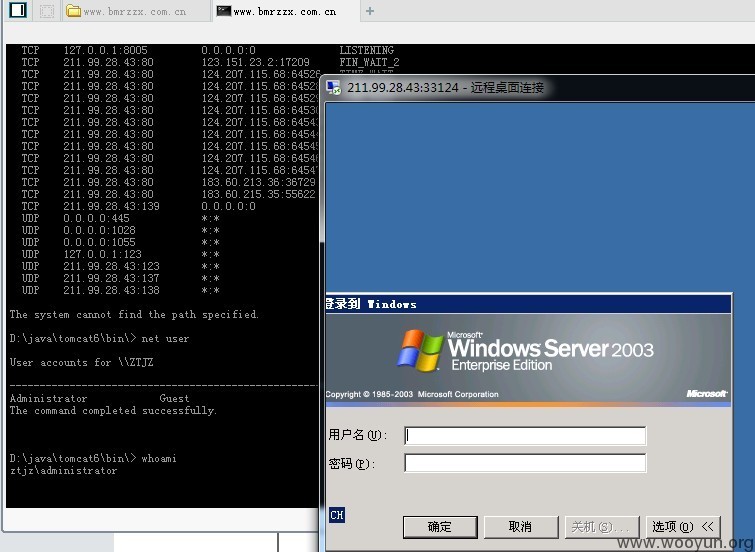This screenshot has width=755, height=552.
Task: Click 'Windows Server 2003' banner text
Action: tap(550, 348)
